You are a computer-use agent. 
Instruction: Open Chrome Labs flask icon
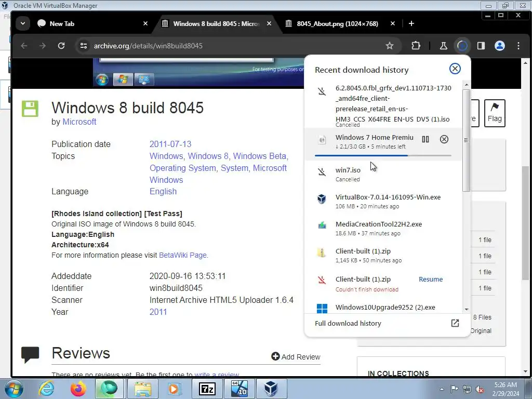click(x=444, y=46)
